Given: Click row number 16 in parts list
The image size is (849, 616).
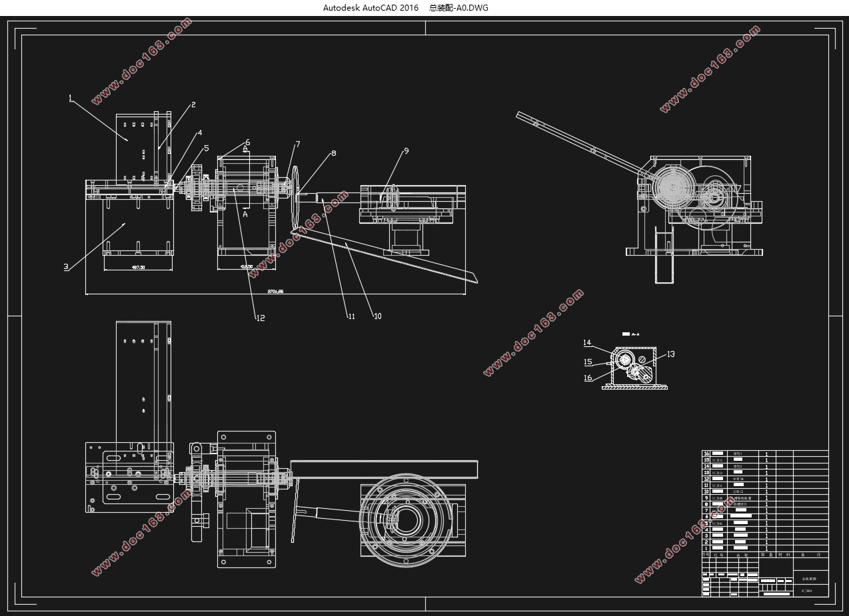Looking at the screenshot, I should (x=706, y=454).
